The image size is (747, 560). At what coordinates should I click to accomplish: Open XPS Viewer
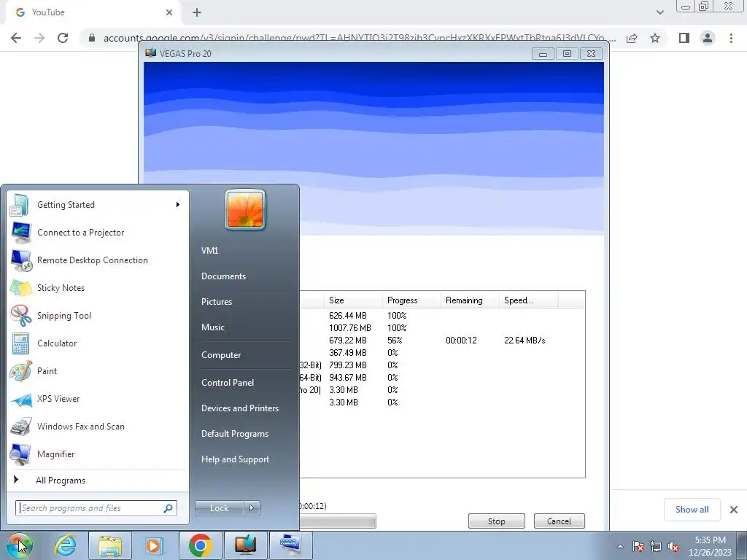click(x=98, y=399)
